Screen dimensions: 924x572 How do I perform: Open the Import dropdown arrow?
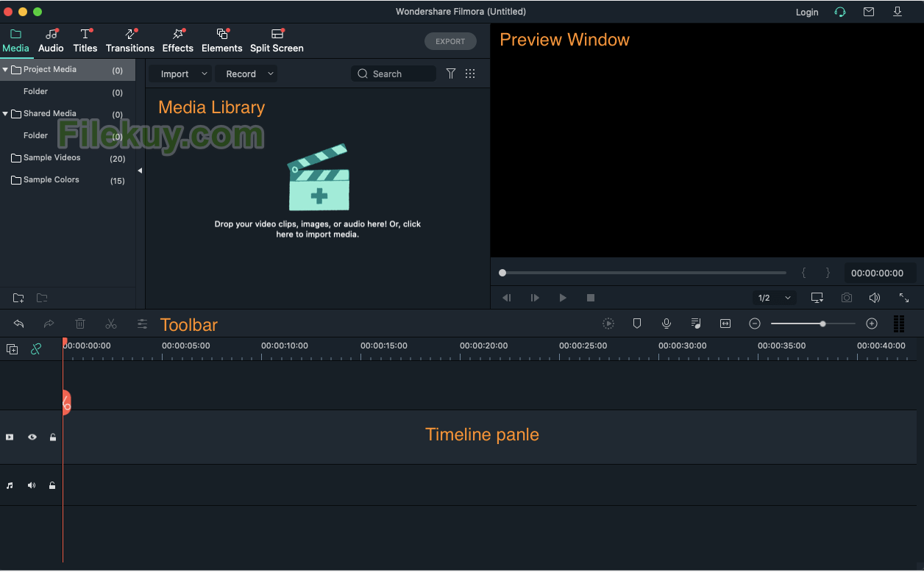(205, 74)
